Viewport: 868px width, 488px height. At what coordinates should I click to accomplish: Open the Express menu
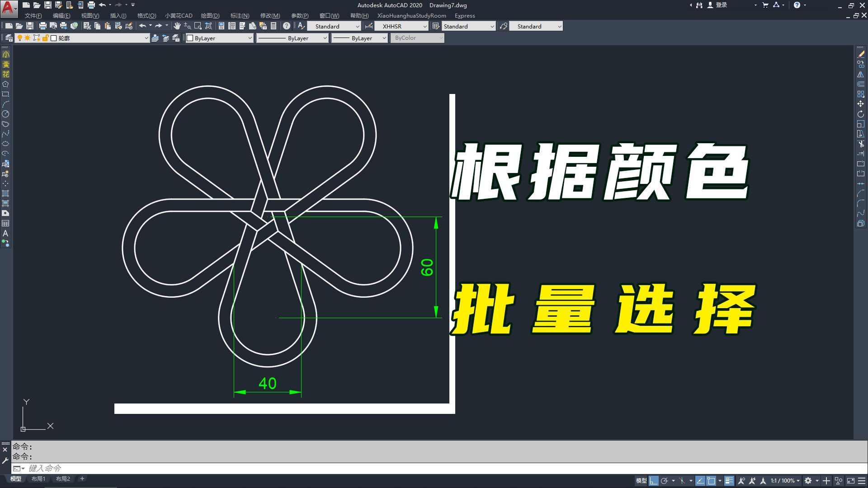pos(465,15)
